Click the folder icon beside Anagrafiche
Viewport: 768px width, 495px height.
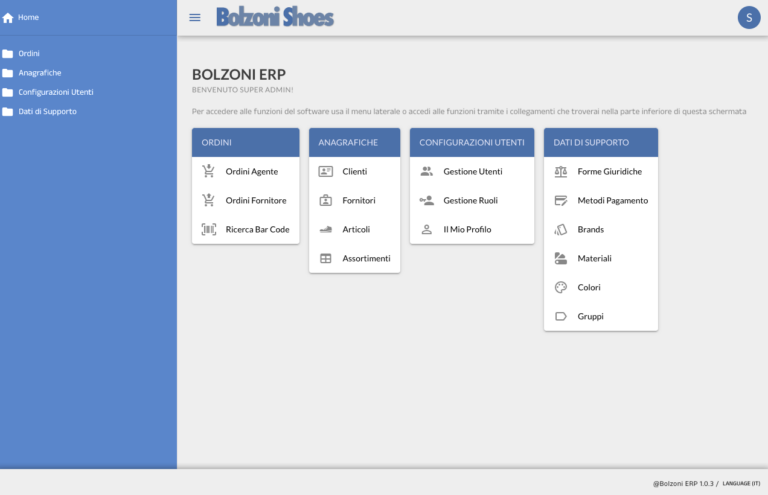pos(7,73)
